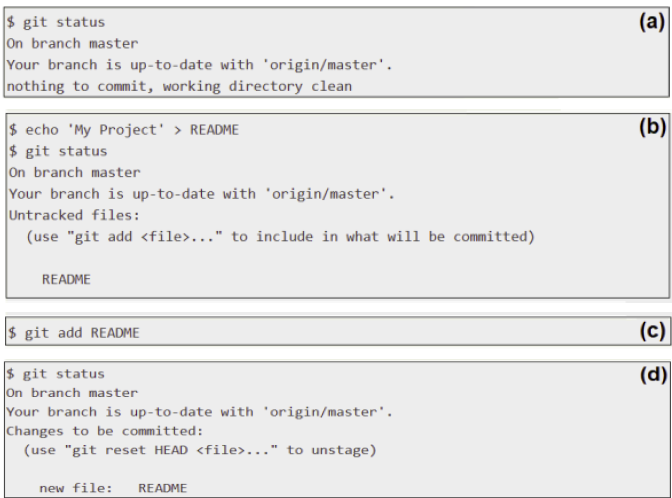Click "On branch master" in panel (a)
This screenshot has height=498, width=672.
coord(73,43)
